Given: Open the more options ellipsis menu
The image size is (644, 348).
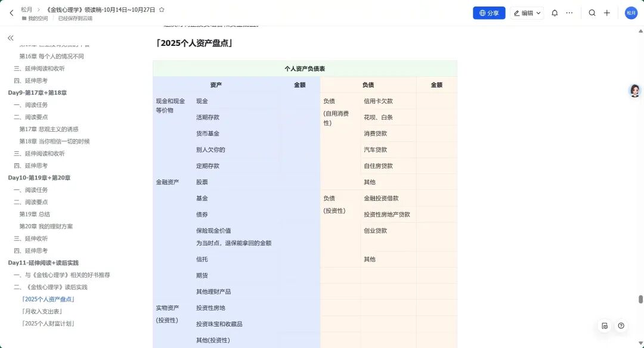Looking at the screenshot, I should click(x=569, y=13).
